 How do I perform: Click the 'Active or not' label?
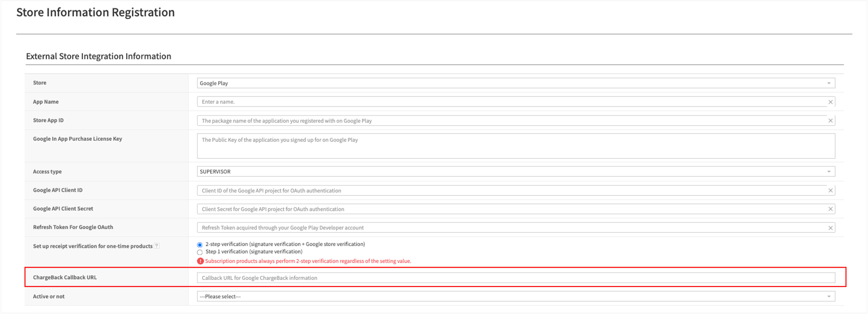click(x=49, y=296)
